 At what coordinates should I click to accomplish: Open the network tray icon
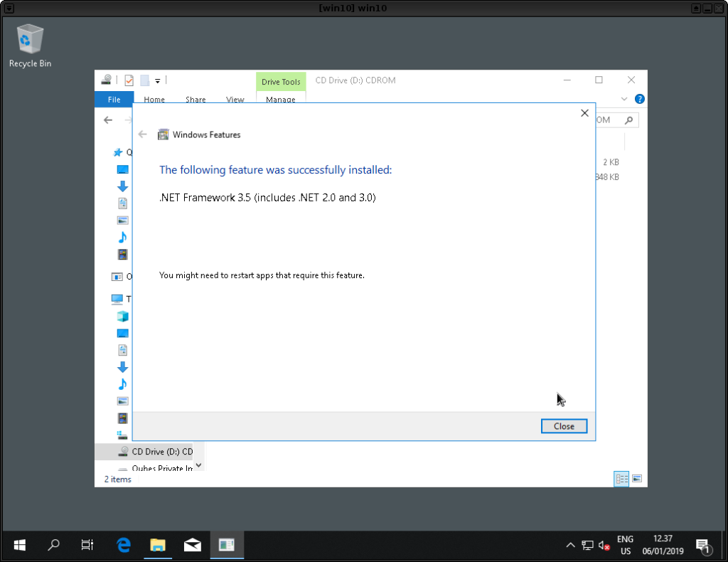pyautogui.click(x=587, y=545)
